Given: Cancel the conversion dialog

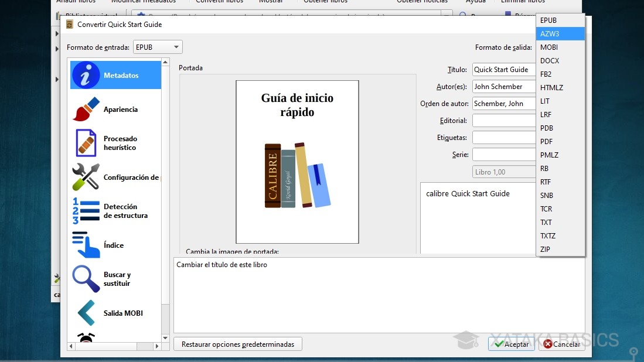Looking at the screenshot, I should pyautogui.click(x=562, y=344).
